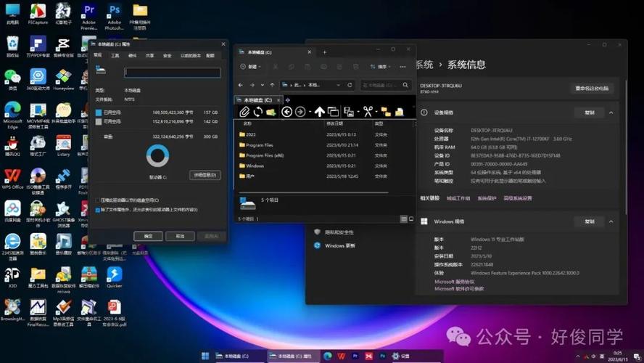Go up one level with the small up arrow

click(x=272, y=85)
